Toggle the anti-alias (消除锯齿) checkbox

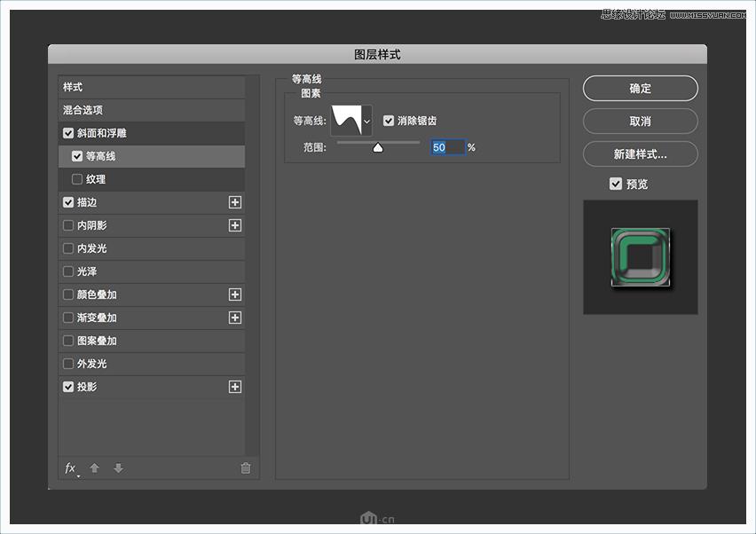[x=389, y=119]
